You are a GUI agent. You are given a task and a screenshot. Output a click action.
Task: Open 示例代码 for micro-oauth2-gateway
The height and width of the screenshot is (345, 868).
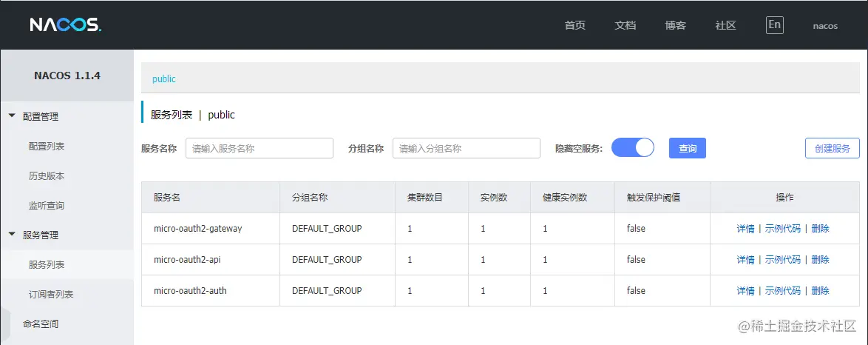(783, 229)
